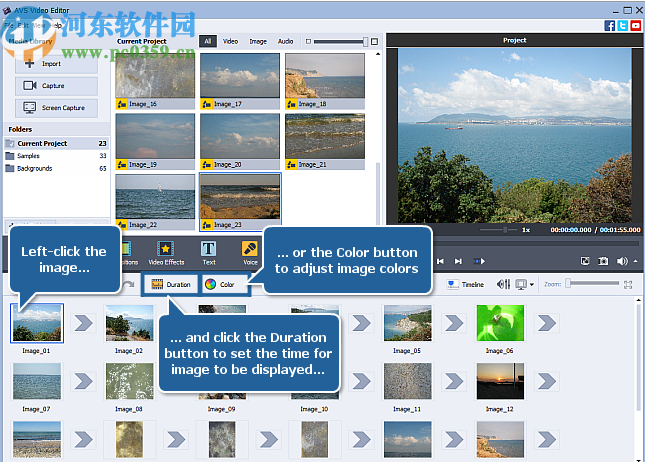The height and width of the screenshot is (462, 645).
Task: Select the Backgrounds folder
Action: tap(57, 168)
